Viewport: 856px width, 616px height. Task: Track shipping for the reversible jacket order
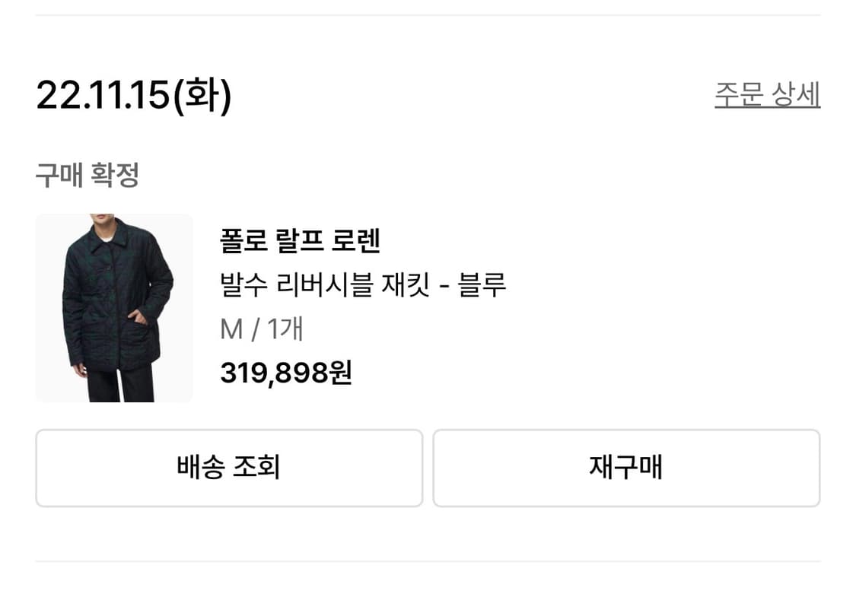pos(228,468)
